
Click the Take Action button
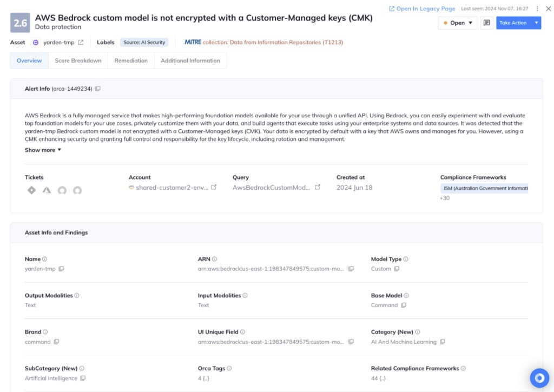point(512,23)
